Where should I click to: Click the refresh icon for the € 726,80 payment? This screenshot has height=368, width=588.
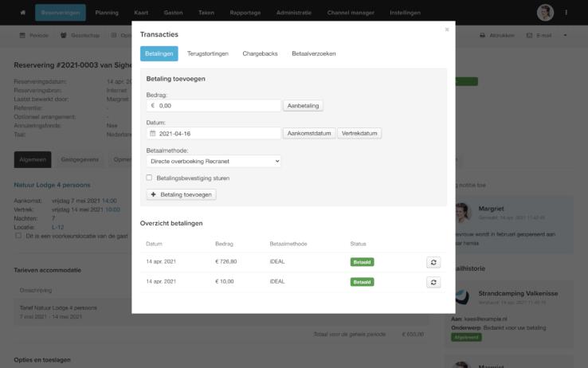point(433,262)
